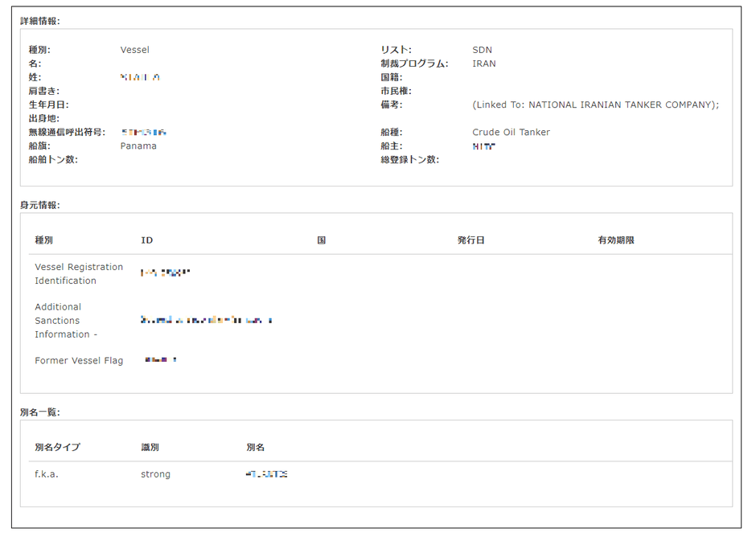Select the f.k.a. alias type cell
Screen dimensions: 756x537
click(x=43, y=473)
